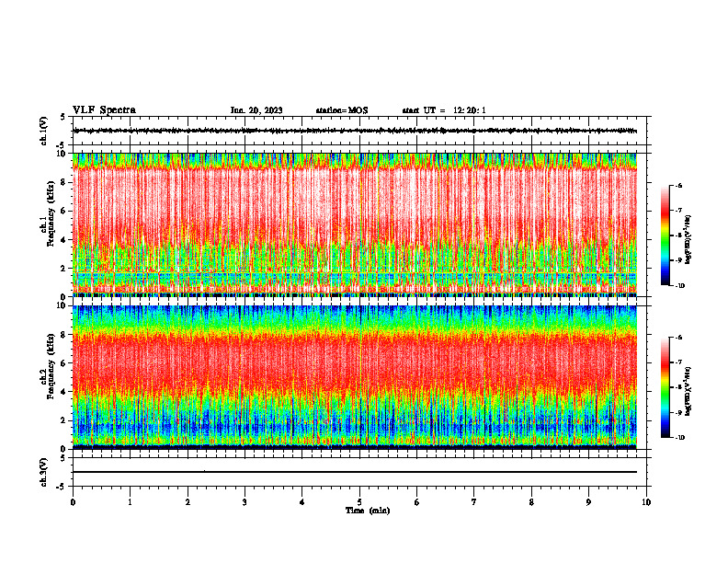Click the -9 label on ch.2 colorbar
This screenshot has width=728, height=563.
[678, 412]
